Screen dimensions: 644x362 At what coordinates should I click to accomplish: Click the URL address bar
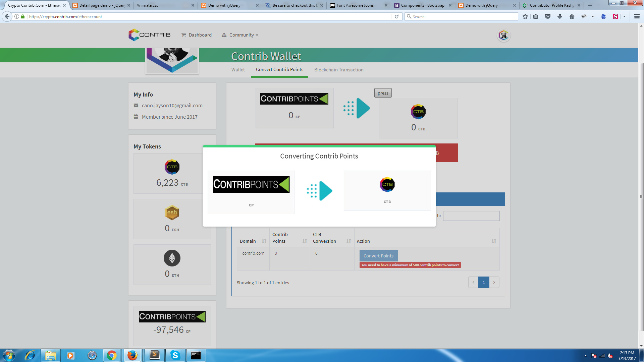[208, 16]
